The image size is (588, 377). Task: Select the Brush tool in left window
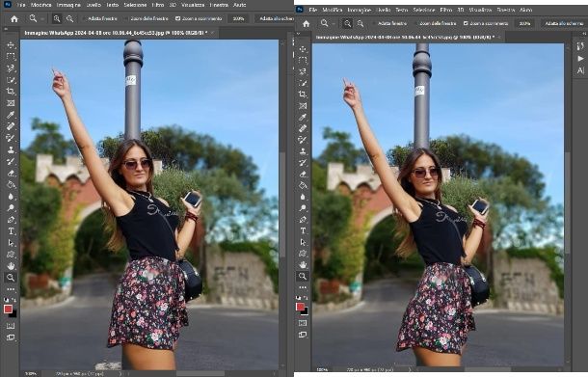tap(11, 138)
